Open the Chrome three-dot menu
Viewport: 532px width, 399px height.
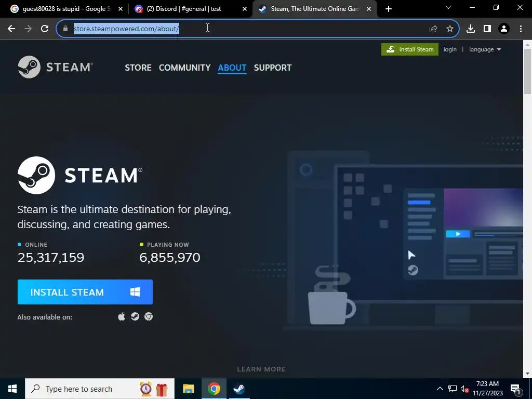(x=521, y=29)
